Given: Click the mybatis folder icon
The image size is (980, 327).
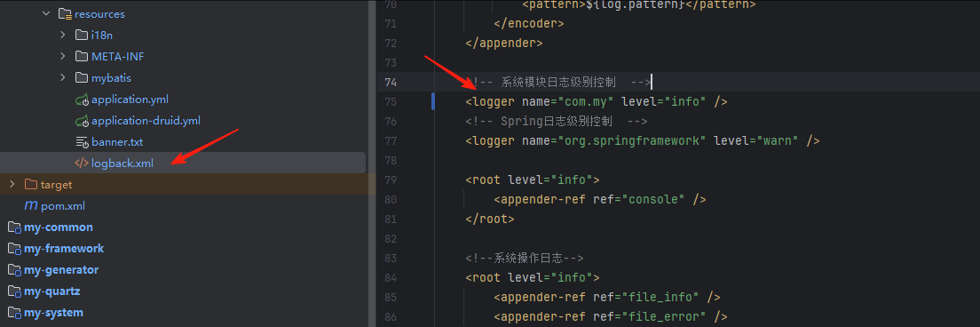Looking at the screenshot, I should point(82,78).
